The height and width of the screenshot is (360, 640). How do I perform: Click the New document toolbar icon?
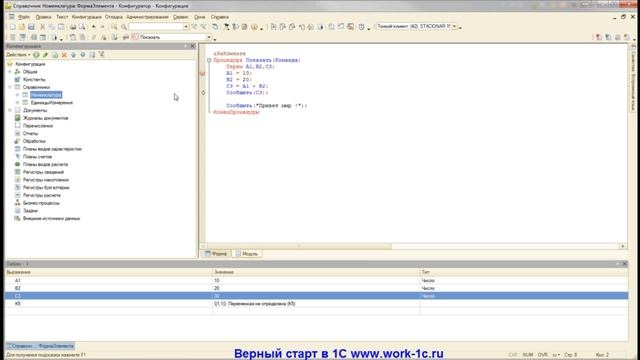click(12, 27)
